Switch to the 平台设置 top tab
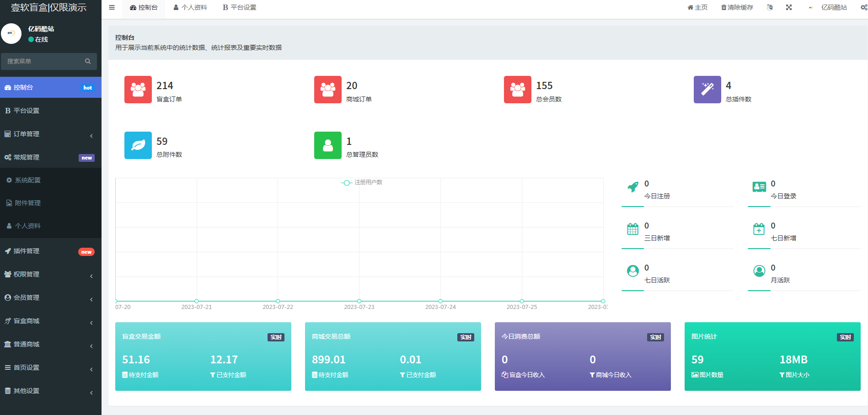The width and height of the screenshot is (868, 415). click(x=240, y=7)
